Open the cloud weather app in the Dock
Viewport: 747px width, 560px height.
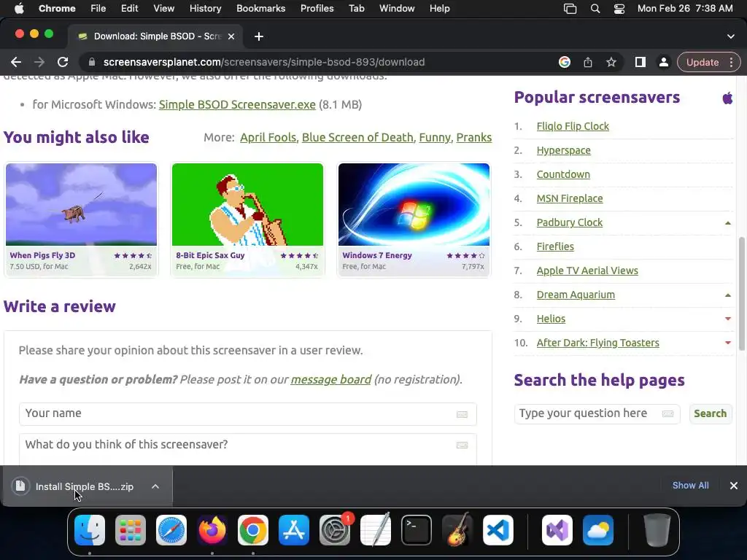[x=598, y=530]
